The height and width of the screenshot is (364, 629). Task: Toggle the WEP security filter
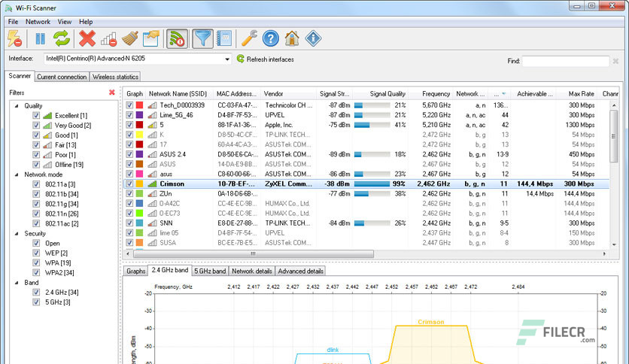pyautogui.click(x=36, y=253)
